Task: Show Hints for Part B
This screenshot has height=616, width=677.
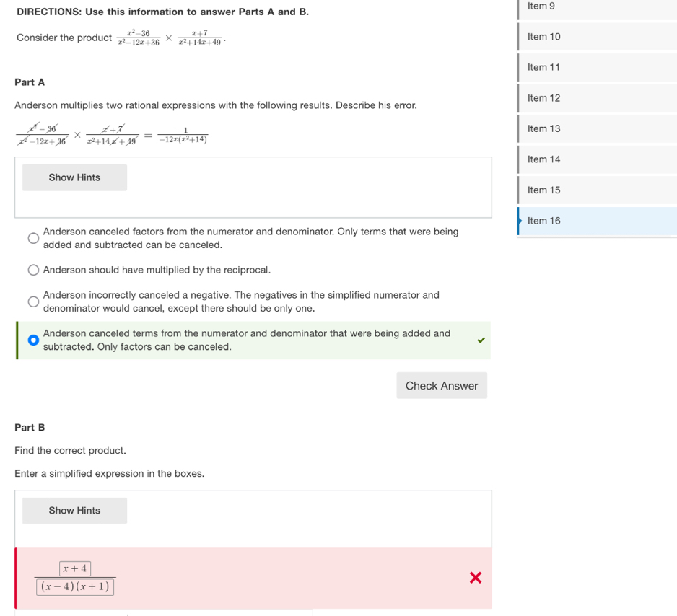Action: (74, 511)
